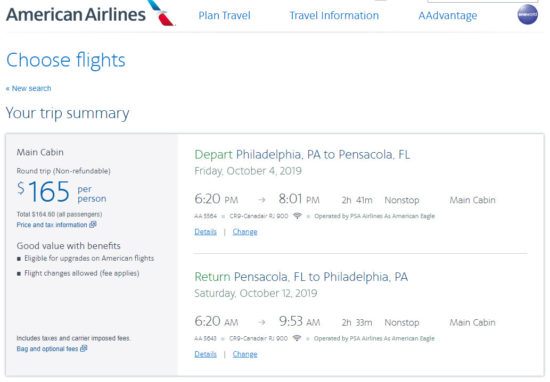The width and height of the screenshot is (550, 382).
Task: Click external link icon beside Price and tax information
Action: (x=93, y=224)
